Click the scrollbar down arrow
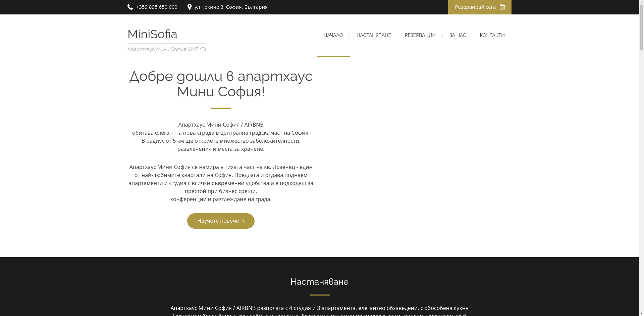The width and height of the screenshot is (644, 316). click(641, 313)
